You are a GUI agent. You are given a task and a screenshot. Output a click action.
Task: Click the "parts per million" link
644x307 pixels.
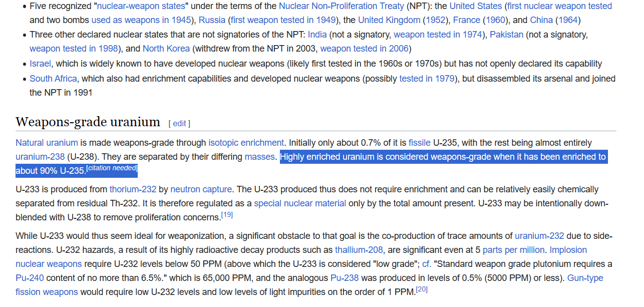click(514, 250)
